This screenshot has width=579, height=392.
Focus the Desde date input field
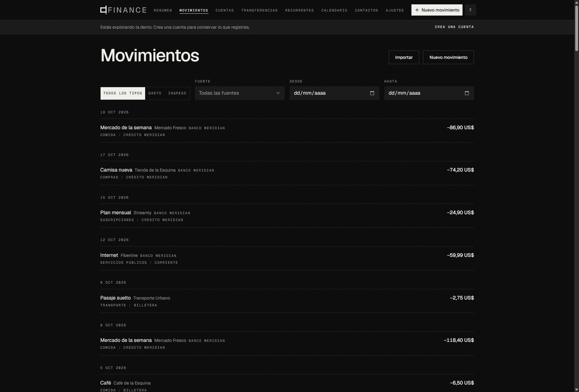point(334,93)
